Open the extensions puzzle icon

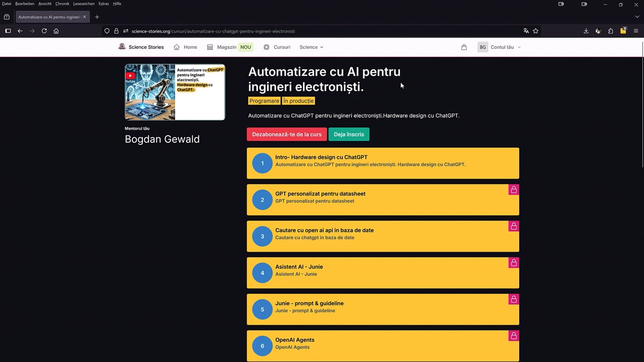(611, 31)
